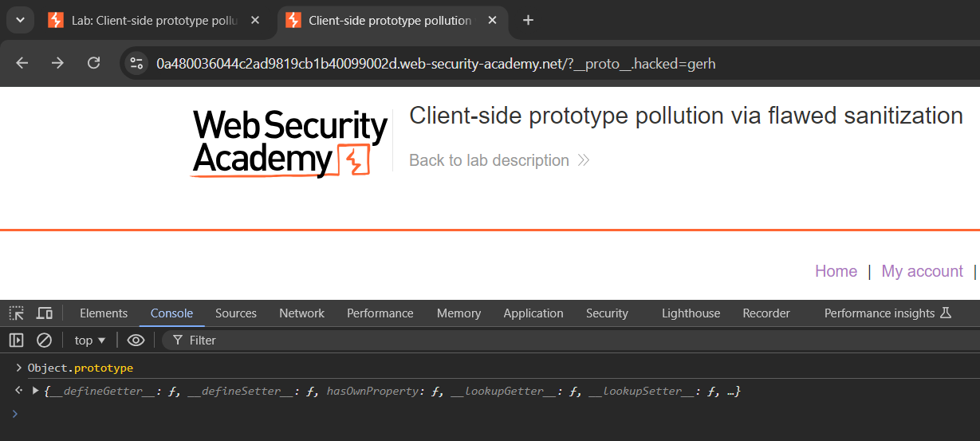Close the first Lab tab
The width and height of the screenshot is (980, 441).
click(255, 21)
